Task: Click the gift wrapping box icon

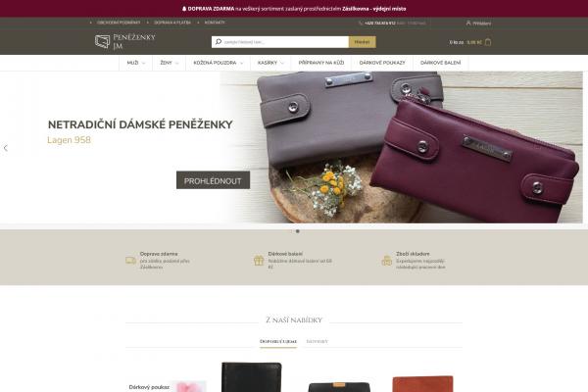Action: [x=259, y=261]
